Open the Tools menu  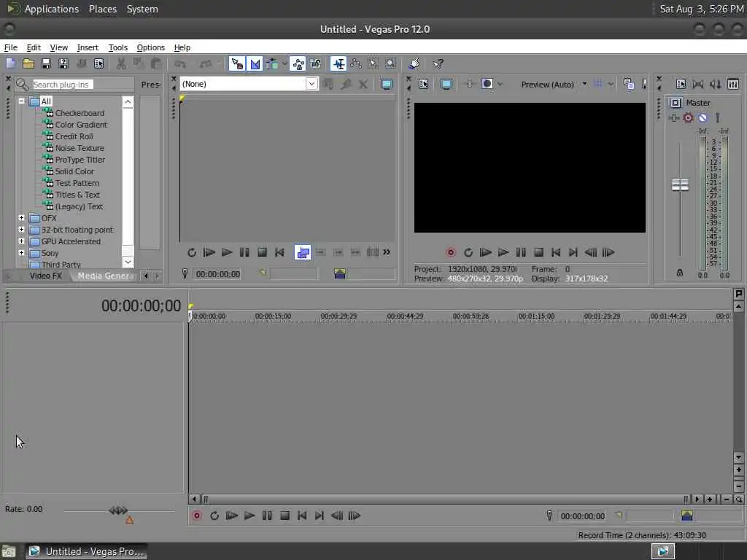117,47
